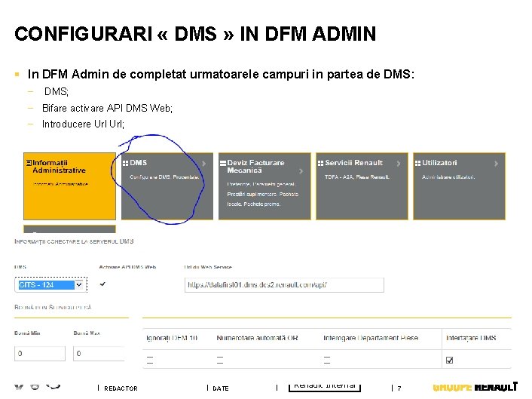Open the DMS configuration tile
This screenshot has height=399, width=532.
(167, 186)
